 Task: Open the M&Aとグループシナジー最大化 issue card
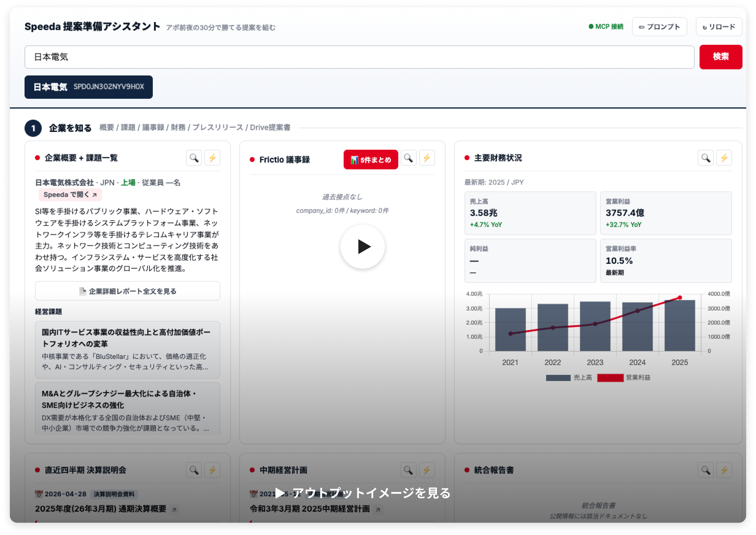click(x=127, y=409)
